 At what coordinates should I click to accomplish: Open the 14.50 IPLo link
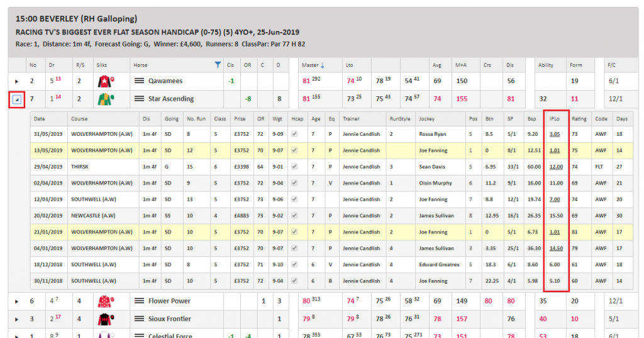[x=555, y=249]
